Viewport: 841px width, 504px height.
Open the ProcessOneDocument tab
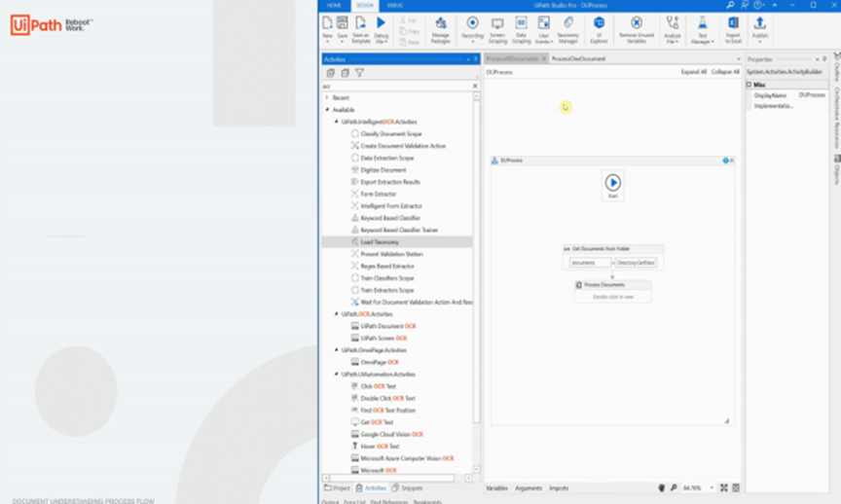coord(578,59)
